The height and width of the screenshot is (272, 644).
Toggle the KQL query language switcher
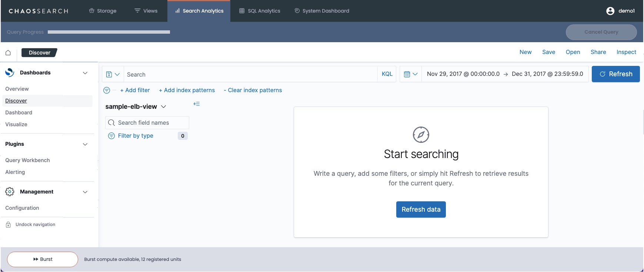tap(387, 74)
